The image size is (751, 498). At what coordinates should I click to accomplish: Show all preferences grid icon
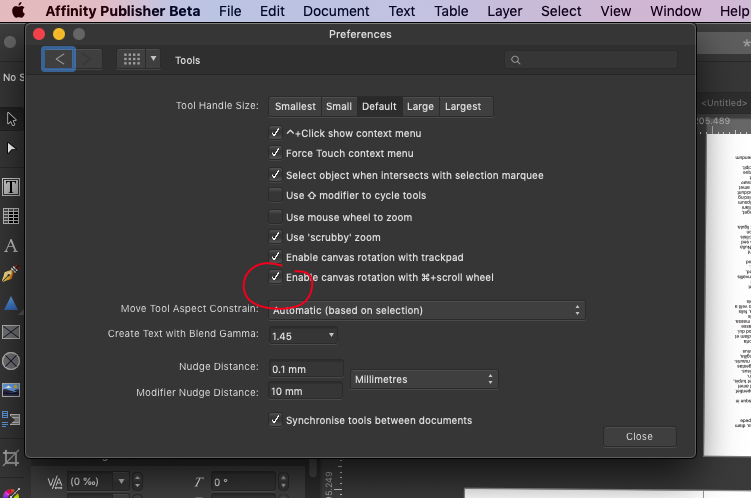click(132, 59)
